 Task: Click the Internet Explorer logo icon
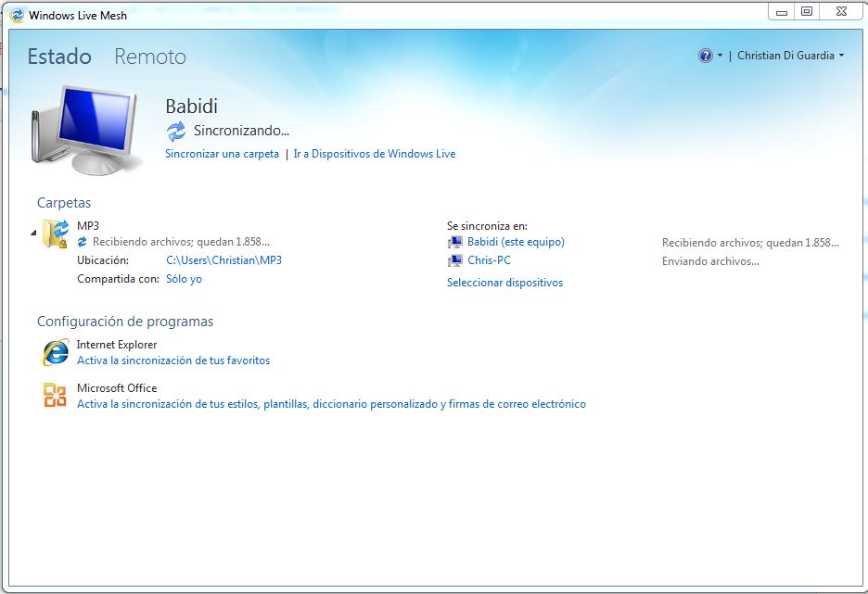(56, 352)
